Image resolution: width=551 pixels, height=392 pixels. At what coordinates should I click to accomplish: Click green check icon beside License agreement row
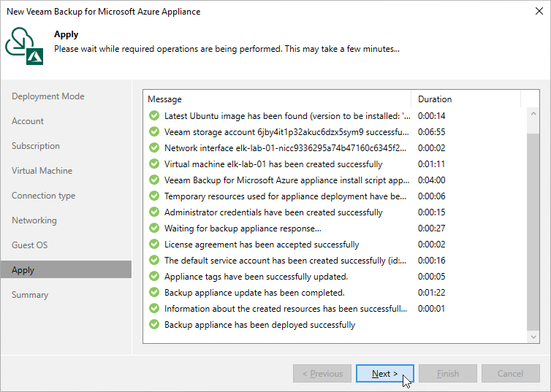pyautogui.click(x=154, y=245)
